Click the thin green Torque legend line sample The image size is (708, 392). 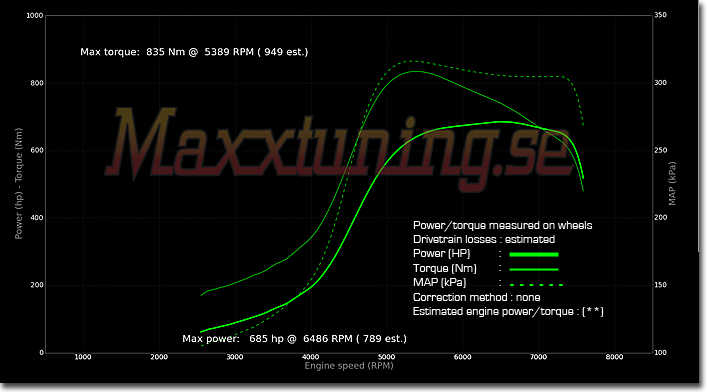[x=534, y=270]
